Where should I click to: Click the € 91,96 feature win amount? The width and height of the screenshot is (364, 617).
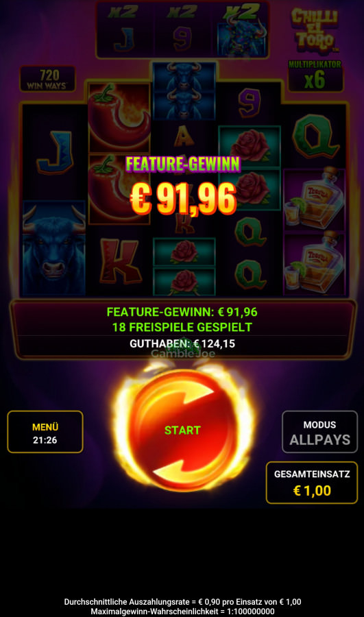(184, 199)
